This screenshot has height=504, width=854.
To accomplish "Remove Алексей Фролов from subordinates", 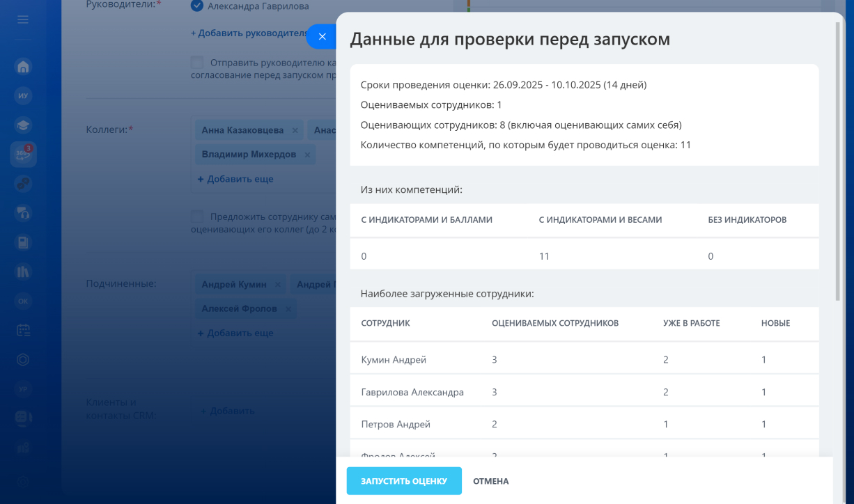I will pos(288,308).
